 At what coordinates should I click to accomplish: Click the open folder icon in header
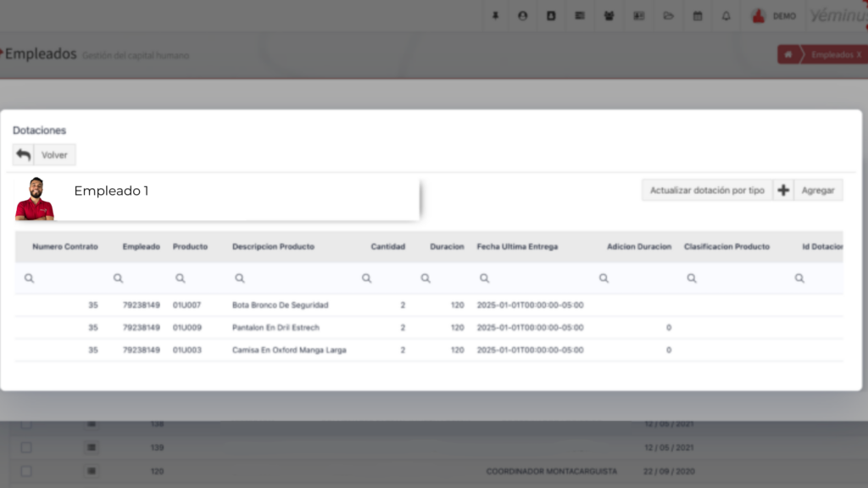[668, 15]
